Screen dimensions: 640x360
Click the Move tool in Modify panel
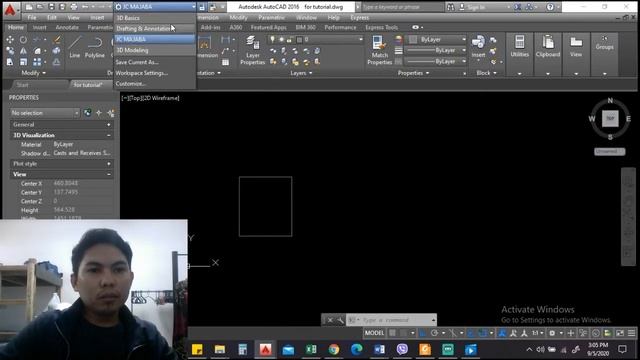coord(10,40)
